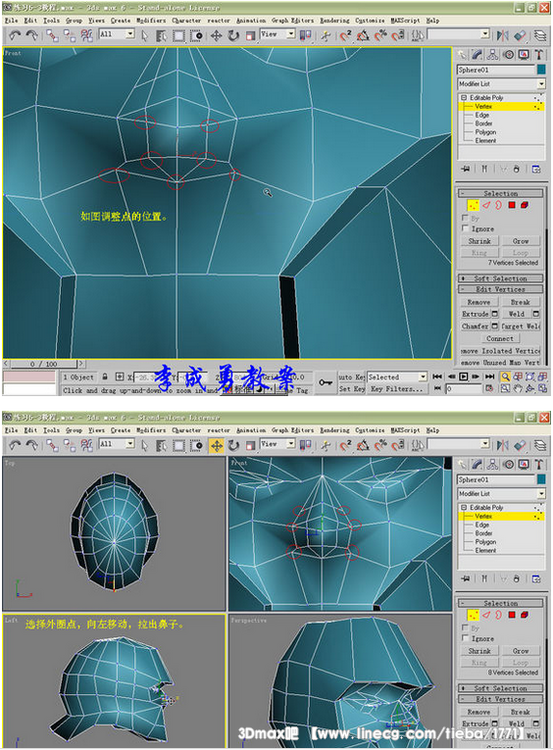Open Graph Editors menu in top window
This screenshot has width=553, height=750.
tap(293, 21)
